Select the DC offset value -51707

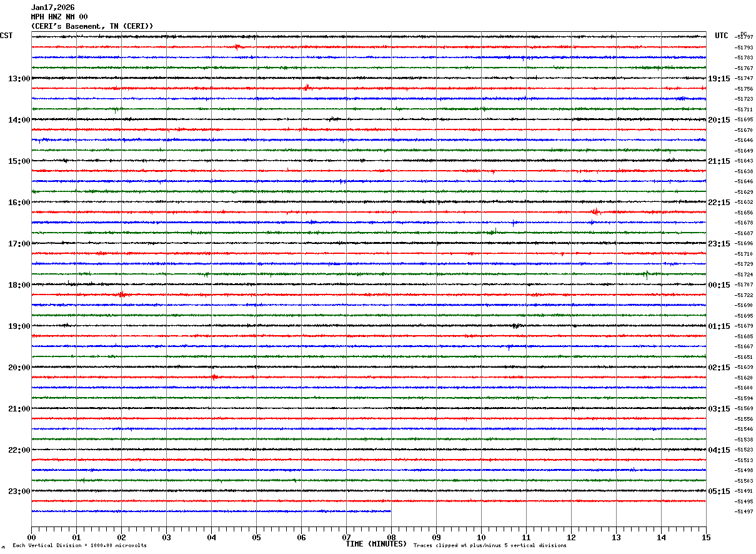[x=744, y=285]
